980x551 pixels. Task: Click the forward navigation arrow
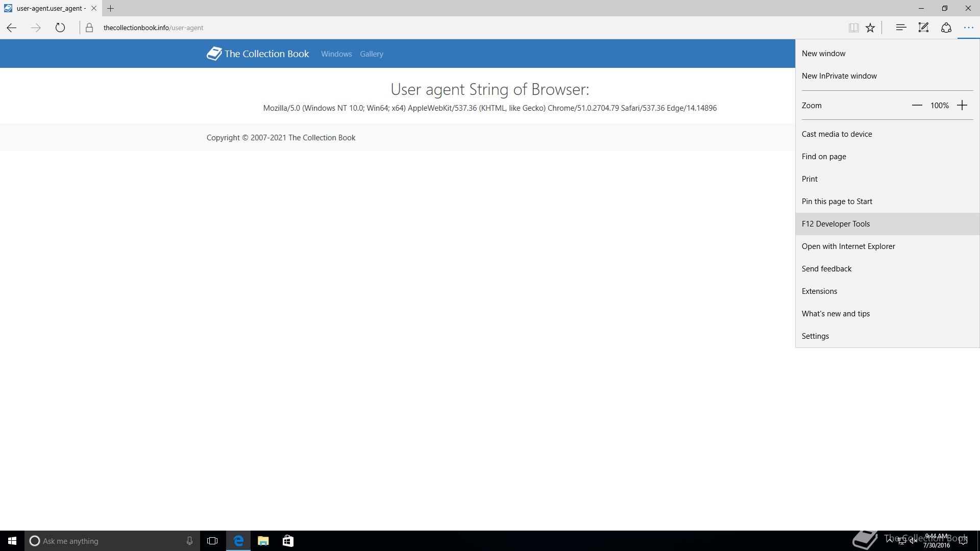pos(36,28)
